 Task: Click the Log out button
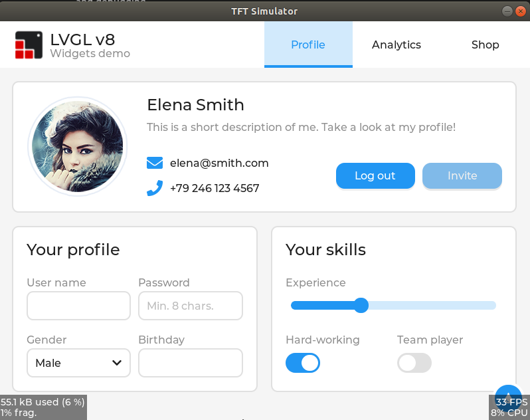point(375,176)
